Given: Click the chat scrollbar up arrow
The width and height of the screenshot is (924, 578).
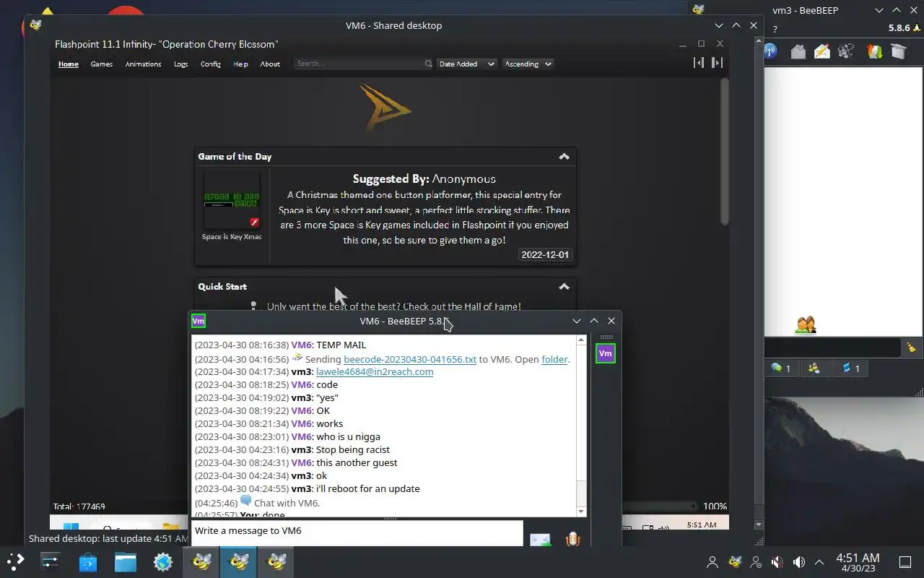Looking at the screenshot, I should pos(582,340).
